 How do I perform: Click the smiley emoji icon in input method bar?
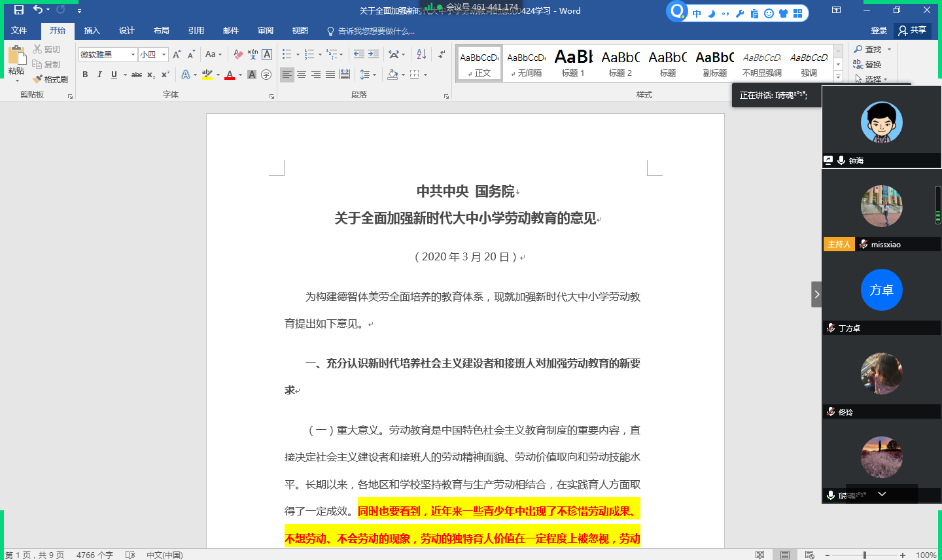[x=769, y=13]
